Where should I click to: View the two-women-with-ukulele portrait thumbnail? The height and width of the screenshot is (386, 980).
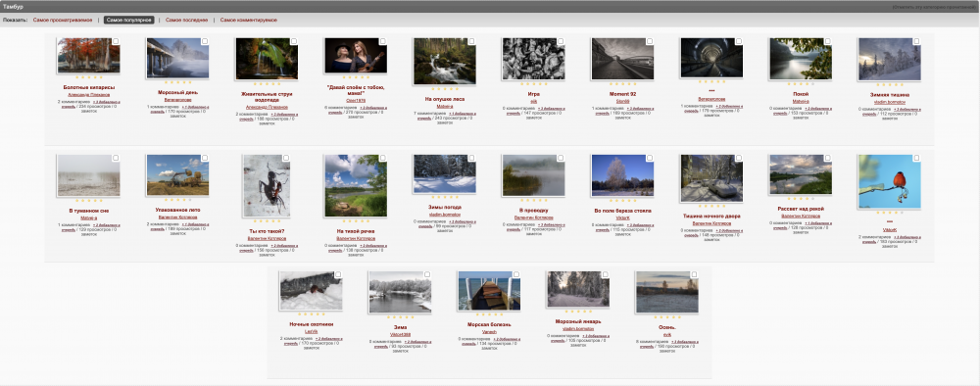click(356, 56)
